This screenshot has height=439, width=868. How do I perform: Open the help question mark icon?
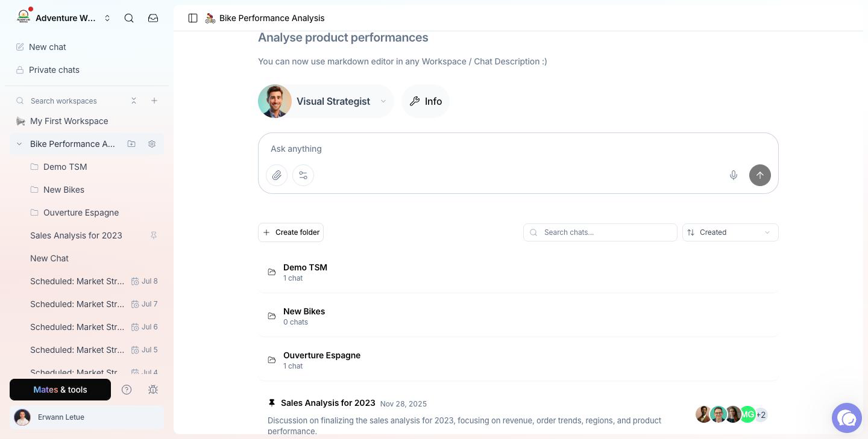(x=127, y=390)
